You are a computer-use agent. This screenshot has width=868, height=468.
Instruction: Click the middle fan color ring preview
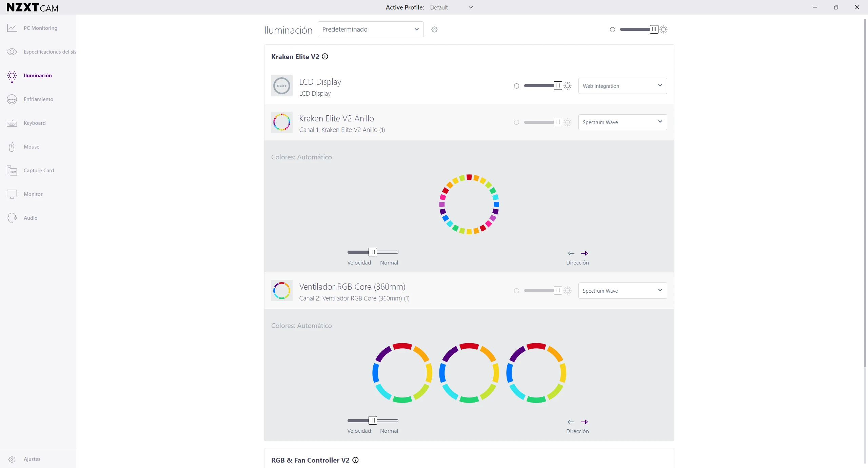point(469,373)
